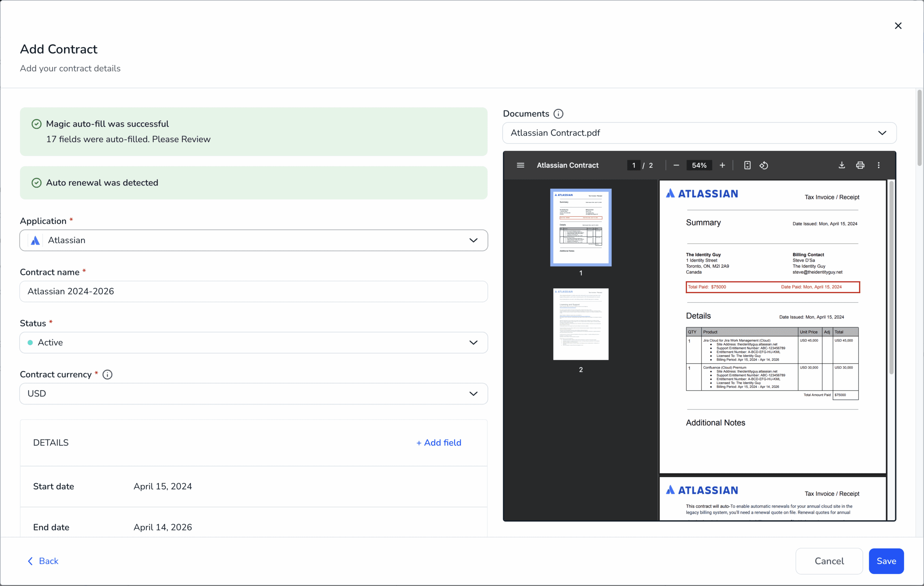The width and height of the screenshot is (924, 586).
Task: Rotate the PDF document counterclockwise
Action: tap(764, 165)
